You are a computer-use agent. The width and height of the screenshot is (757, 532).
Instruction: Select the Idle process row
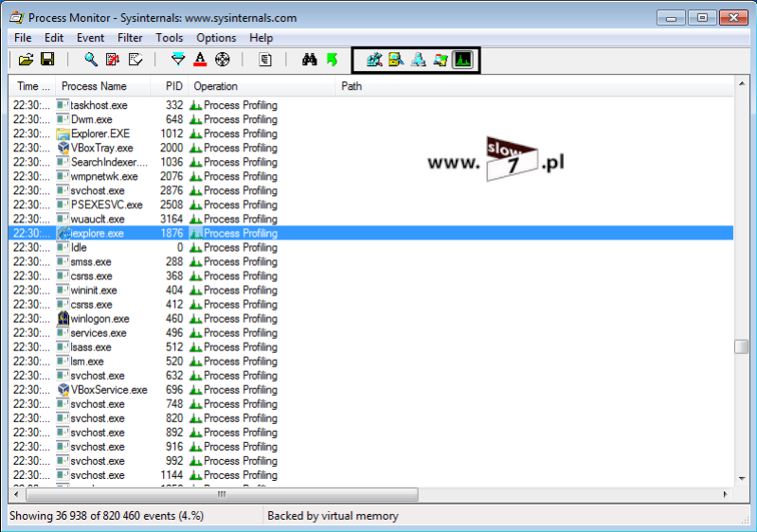(370, 247)
